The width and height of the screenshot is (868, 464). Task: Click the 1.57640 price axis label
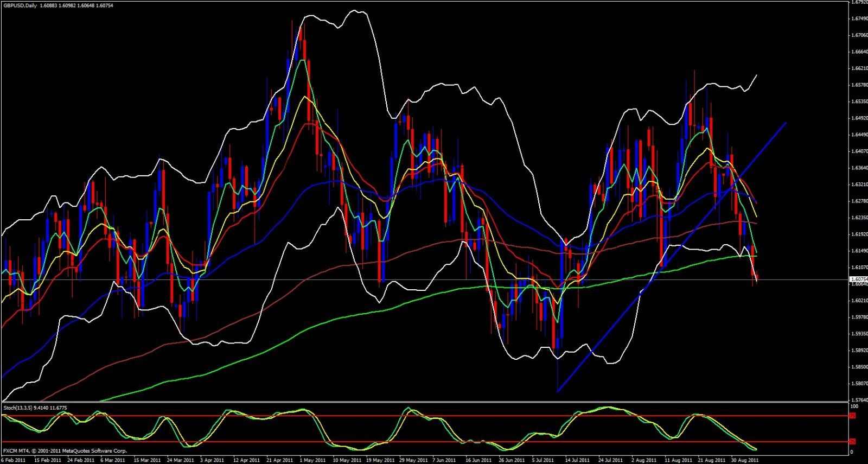tap(859, 400)
